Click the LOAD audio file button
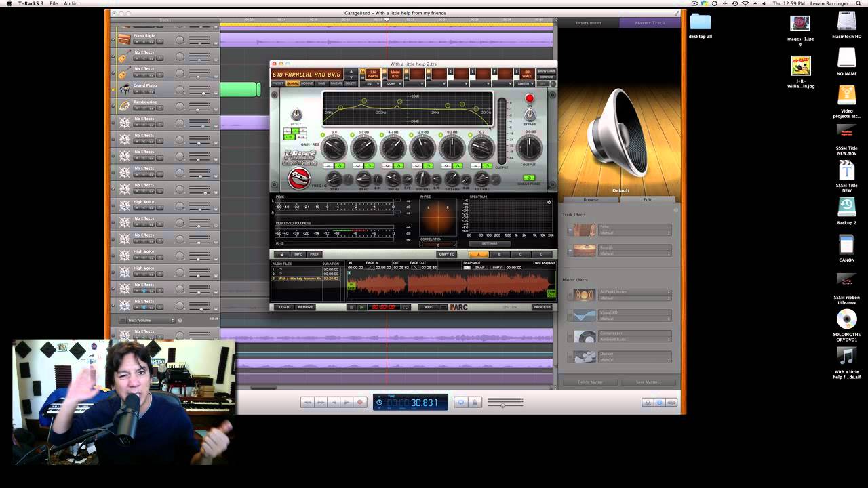 pyautogui.click(x=284, y=307)
